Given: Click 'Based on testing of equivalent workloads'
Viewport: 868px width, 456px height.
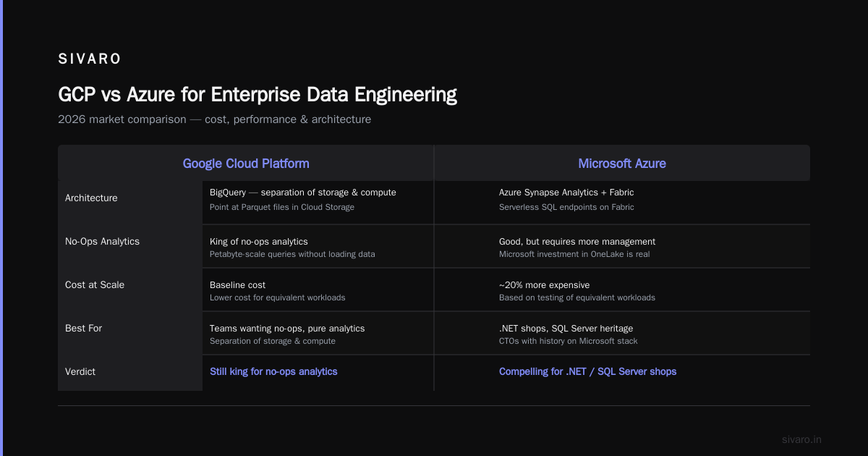Looking at the screenshot, I should pyautogui.click(x=577, y=297).
